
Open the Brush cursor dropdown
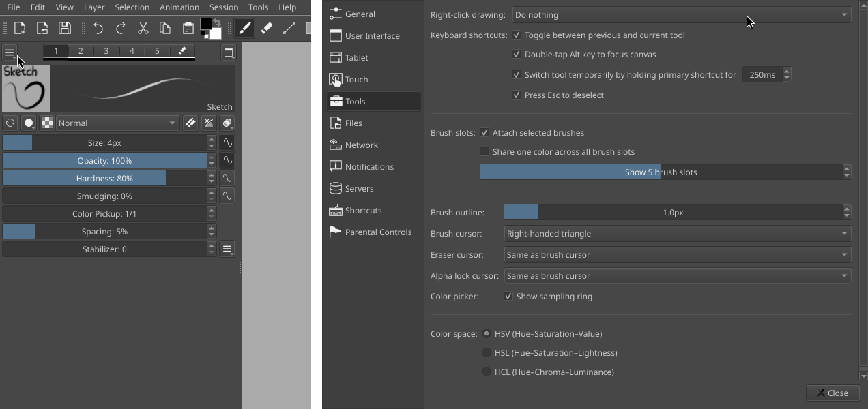678,233
